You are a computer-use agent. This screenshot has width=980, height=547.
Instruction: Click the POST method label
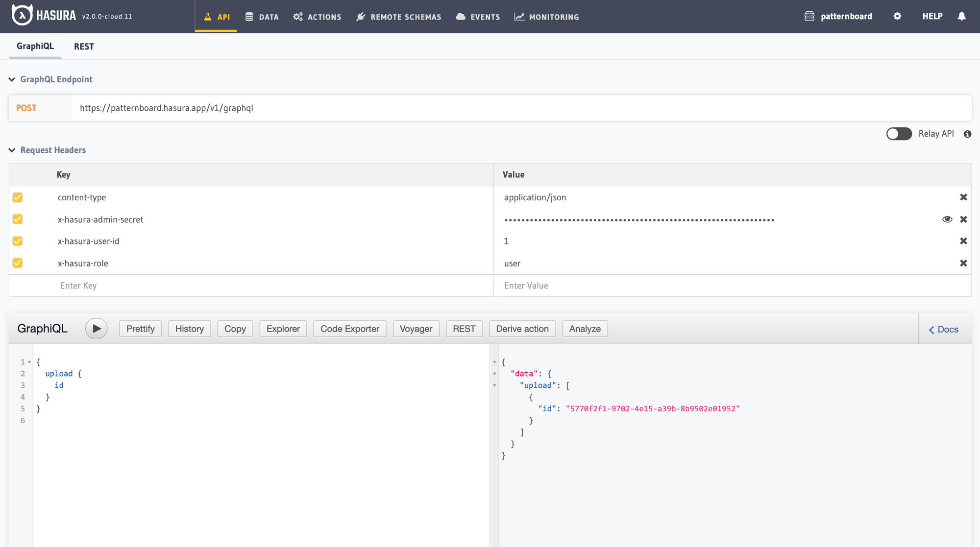point(26,108)
